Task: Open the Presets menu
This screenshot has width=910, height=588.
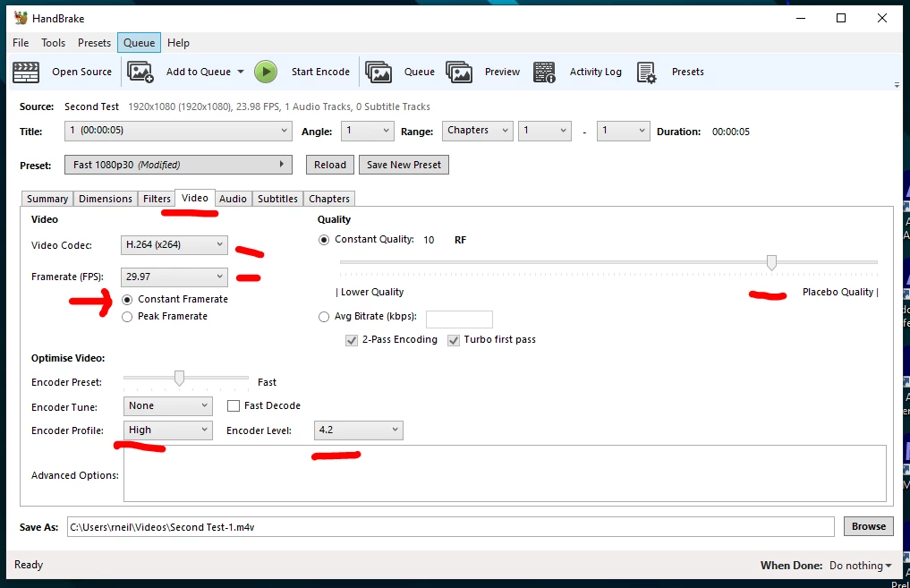Action: point(94,43)
